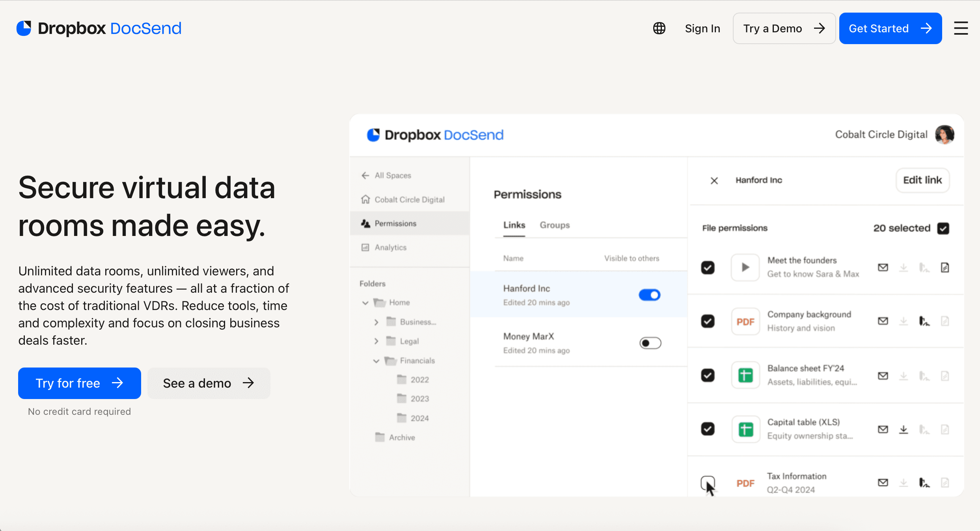The image size is (980, 531).
Task: Click the play icon thumbnail for Meet the founders
Action: [x=745, y=267]
